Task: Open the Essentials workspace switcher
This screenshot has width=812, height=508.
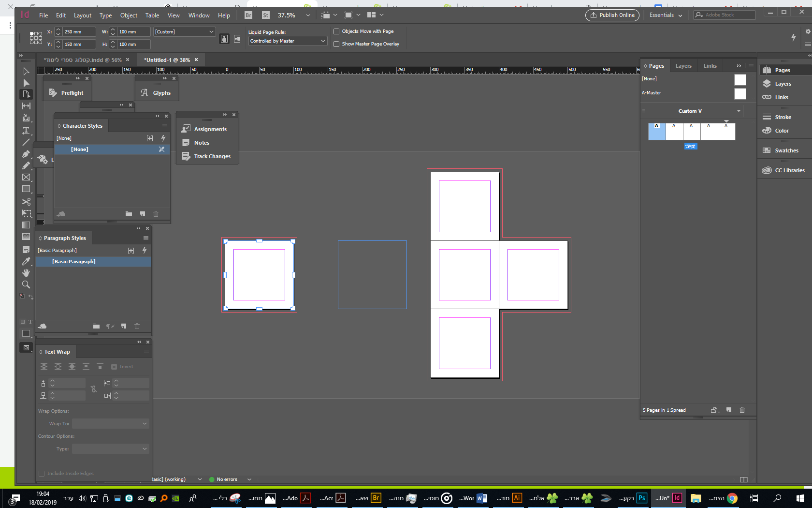Action: tap(666, 15)
